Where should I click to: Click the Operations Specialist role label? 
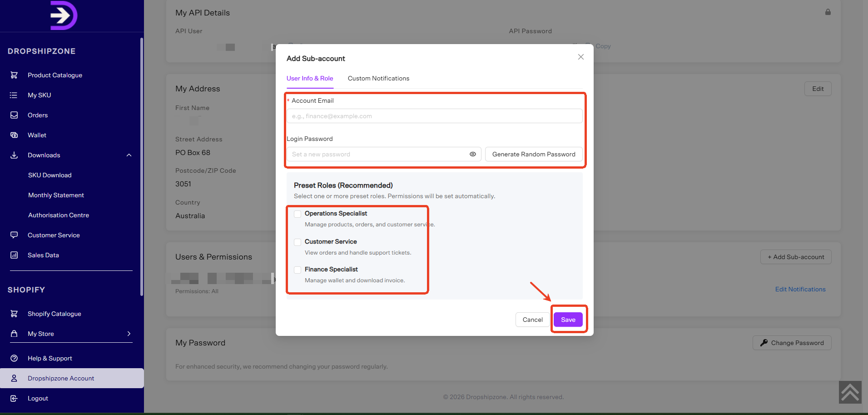(336, 213)
